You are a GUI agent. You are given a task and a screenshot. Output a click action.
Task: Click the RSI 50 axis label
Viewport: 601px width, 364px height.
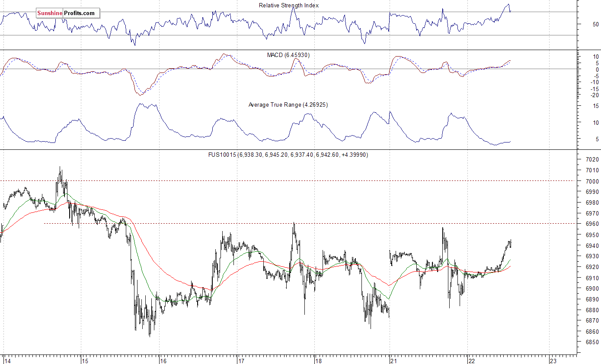tap(596, 24)
